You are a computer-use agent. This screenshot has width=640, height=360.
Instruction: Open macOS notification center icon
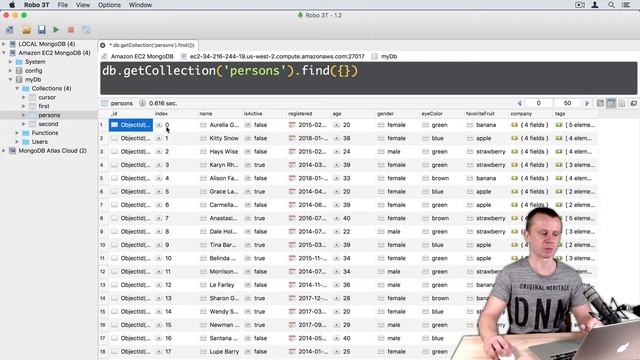pos(626,5)
